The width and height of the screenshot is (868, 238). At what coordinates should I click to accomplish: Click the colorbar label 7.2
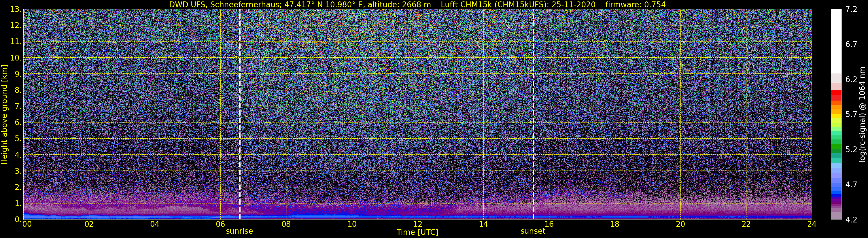(x=851, y=10)
